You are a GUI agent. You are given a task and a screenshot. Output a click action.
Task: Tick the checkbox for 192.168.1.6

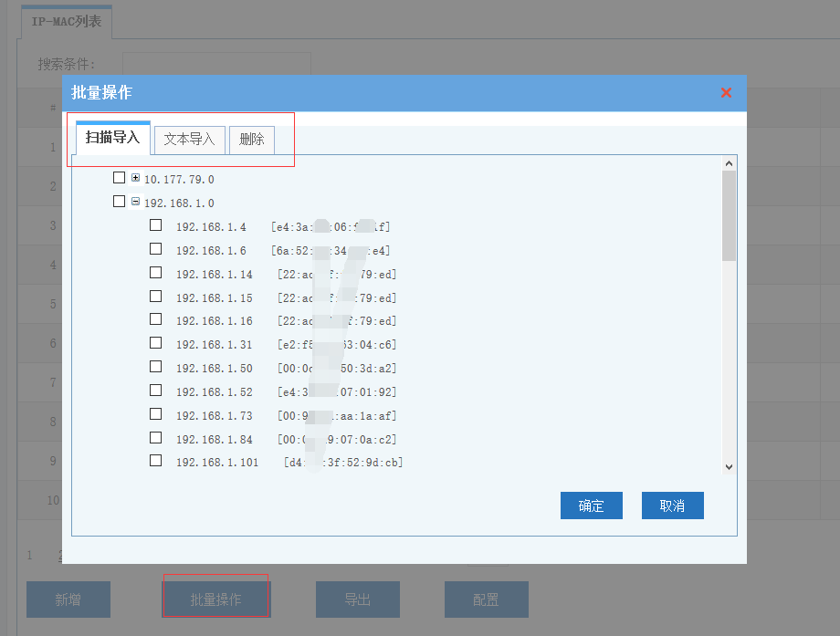(156, 249)
